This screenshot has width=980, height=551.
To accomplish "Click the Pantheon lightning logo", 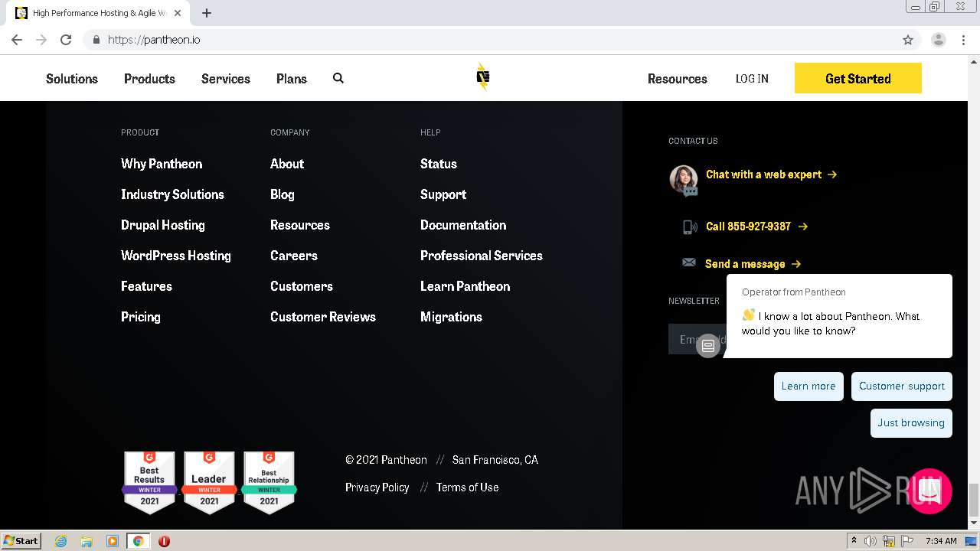I will point(482,77).
